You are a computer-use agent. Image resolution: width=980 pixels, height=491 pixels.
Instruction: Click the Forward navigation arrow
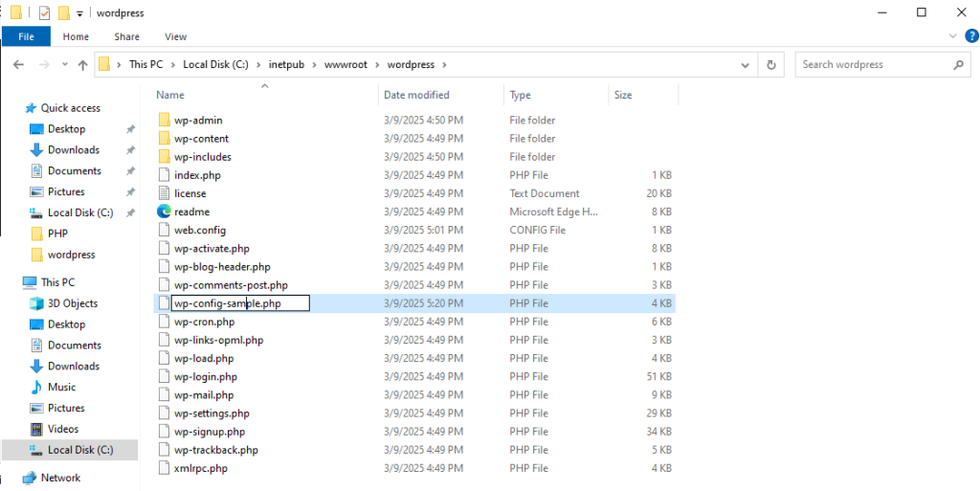click(x=44, y=64)
